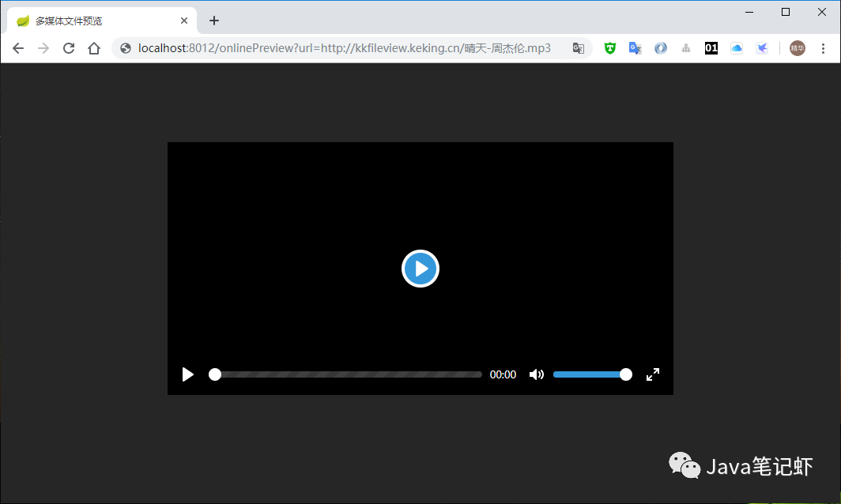Screen dimensions: 841x504
Task: Click the volume slider knob
Action: [x=625, y=374]
